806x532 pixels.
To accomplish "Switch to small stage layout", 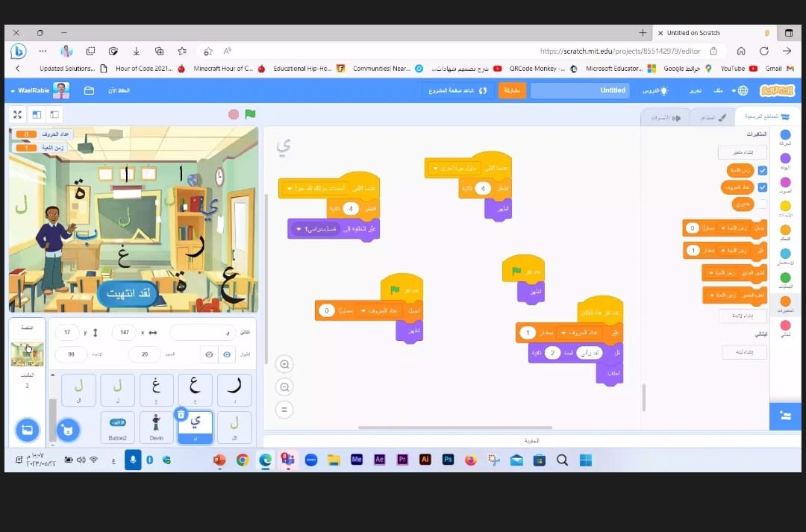I will click(54, 114).
